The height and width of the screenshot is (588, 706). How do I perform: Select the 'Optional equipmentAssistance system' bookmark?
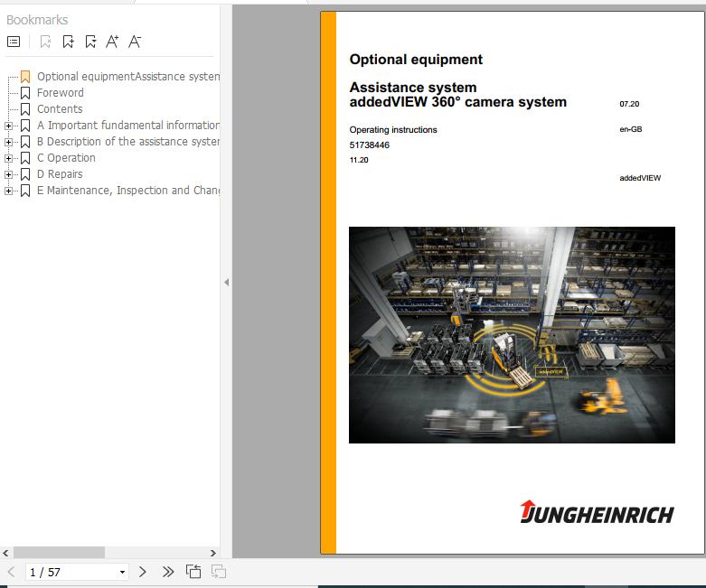click(128, 77)
